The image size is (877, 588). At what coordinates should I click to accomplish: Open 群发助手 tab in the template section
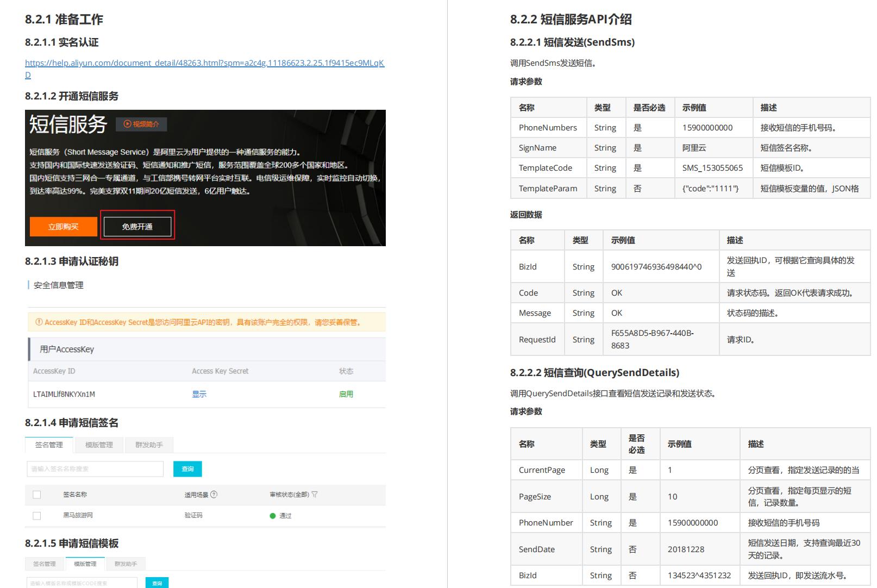[126, 564]
